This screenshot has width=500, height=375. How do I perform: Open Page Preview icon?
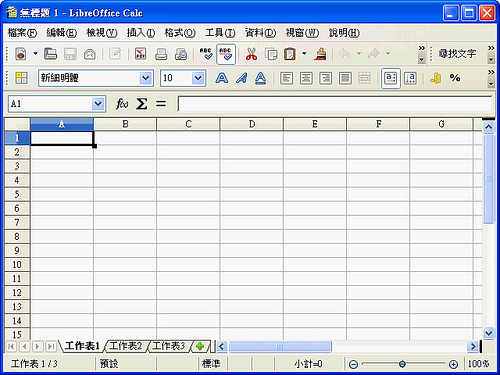tap(181, 54)
